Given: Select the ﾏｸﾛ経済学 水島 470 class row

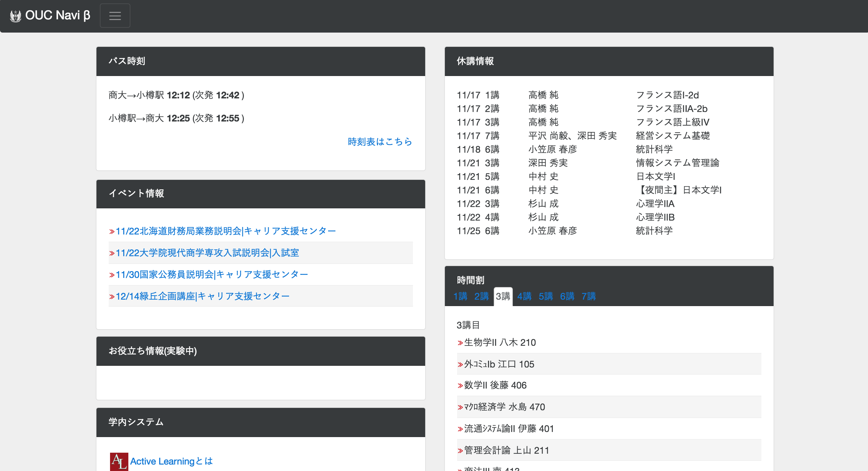Looking at the screenshot, I should [504, 407].
